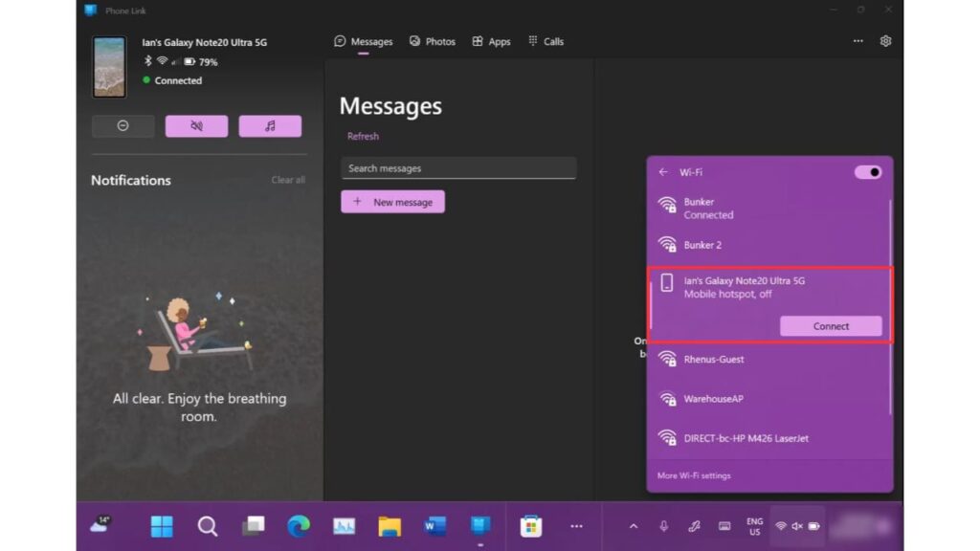
Task: Focus the Search messages field
Action: point(458,168)
